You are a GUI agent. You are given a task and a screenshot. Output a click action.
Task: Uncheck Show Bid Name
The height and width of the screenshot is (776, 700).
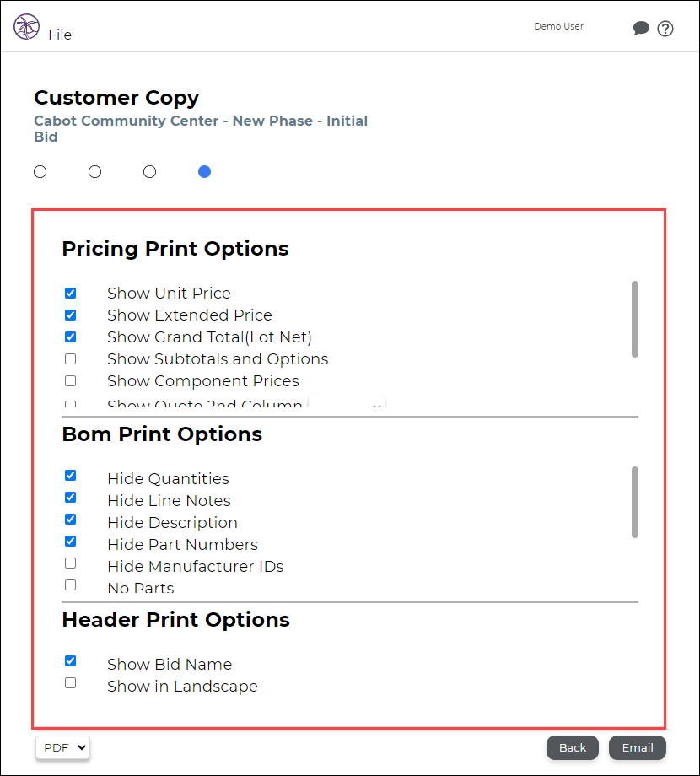pyautogui.click(x=71, y=661)
